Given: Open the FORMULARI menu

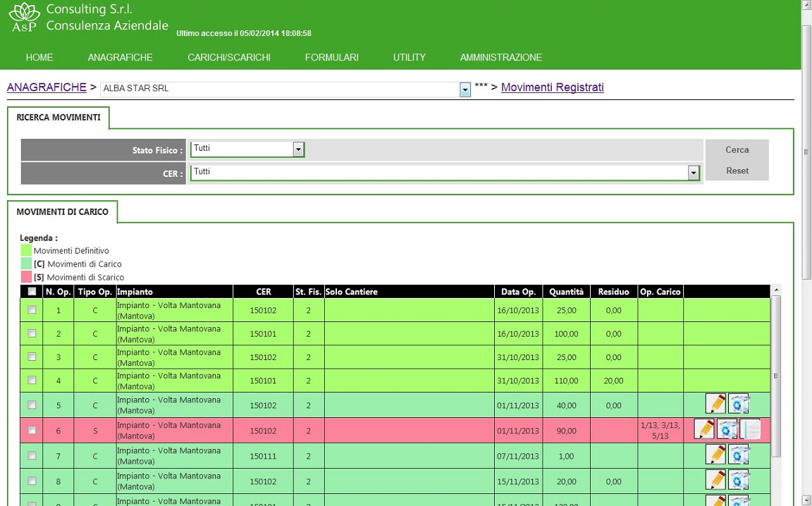Looking at the screenshot, I should [x=331, y=58].
